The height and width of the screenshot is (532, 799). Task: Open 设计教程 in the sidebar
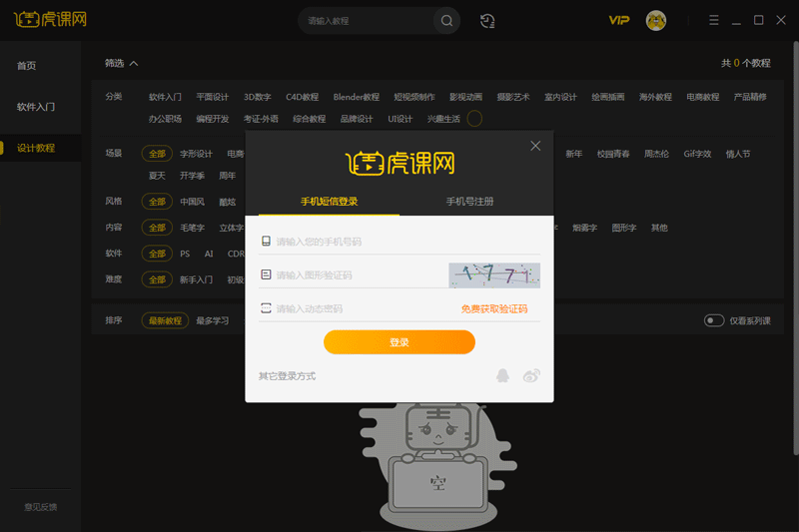tap(36, 148)
